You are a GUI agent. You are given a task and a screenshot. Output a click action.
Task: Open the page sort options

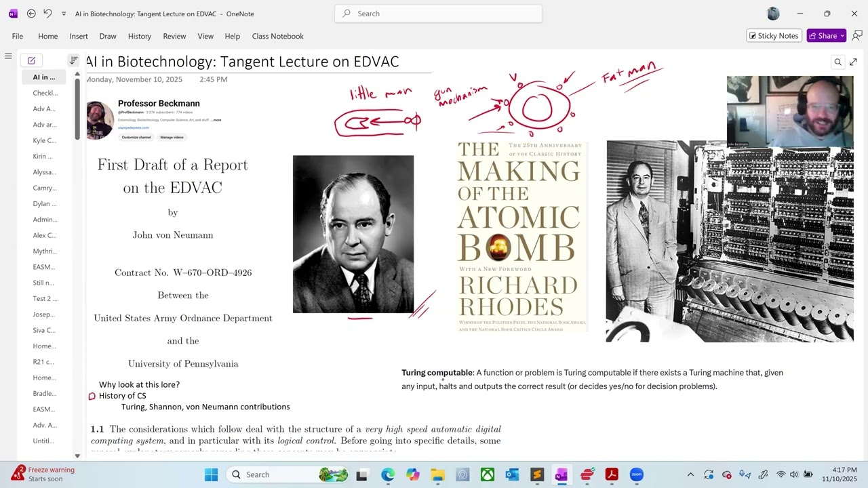(73, 60)
